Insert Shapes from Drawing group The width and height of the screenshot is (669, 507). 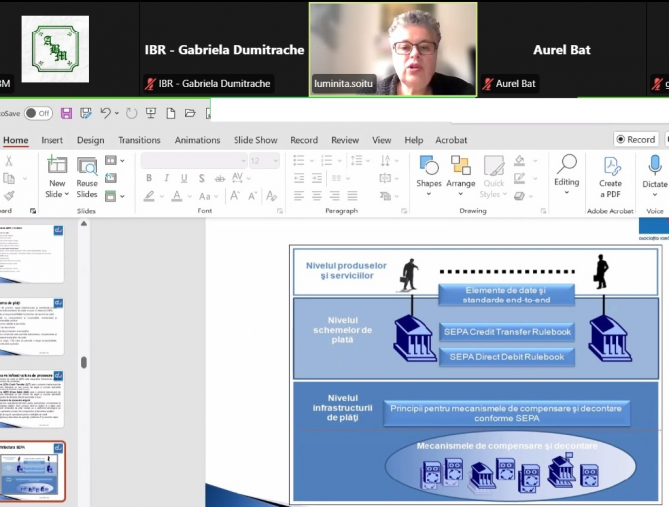(x=429, y=175)
